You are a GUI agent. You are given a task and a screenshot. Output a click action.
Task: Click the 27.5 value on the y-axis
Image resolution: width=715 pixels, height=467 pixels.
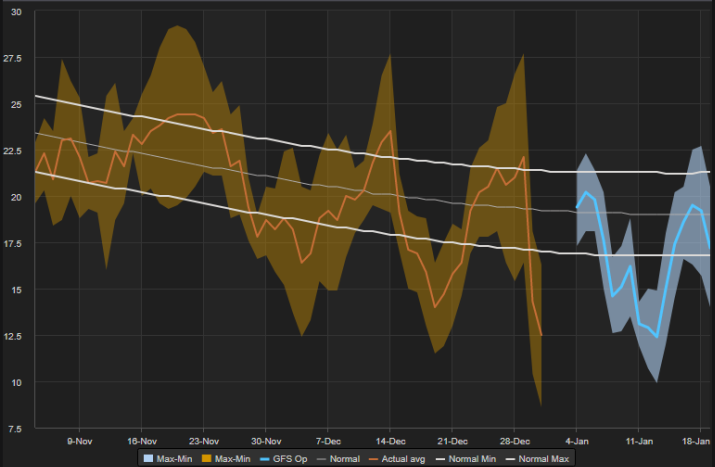tap(13, 58)
